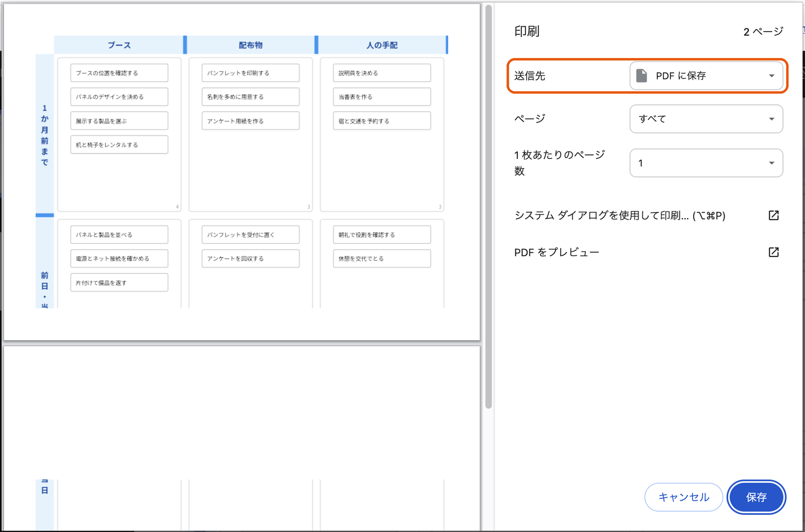805x532 pixels.
Task: Click the 1か月前まで row label
Action: click(45, 135)
